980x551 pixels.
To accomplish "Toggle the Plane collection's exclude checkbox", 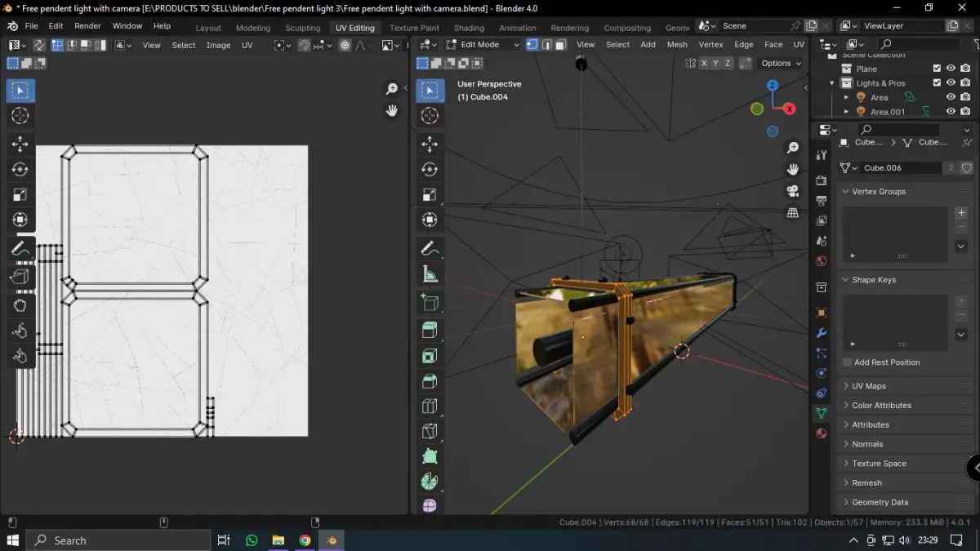I will pos(937,69).
